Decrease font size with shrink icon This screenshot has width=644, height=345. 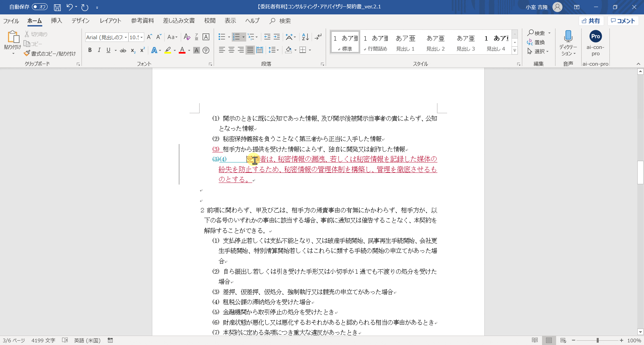point(159,37)
